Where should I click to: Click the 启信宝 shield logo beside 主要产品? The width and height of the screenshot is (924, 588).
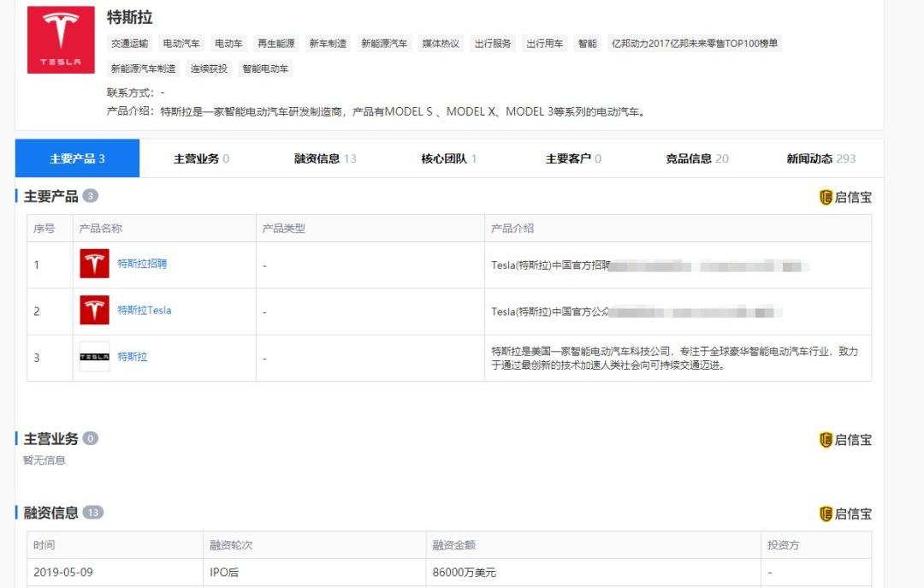[x=845, y=197]
